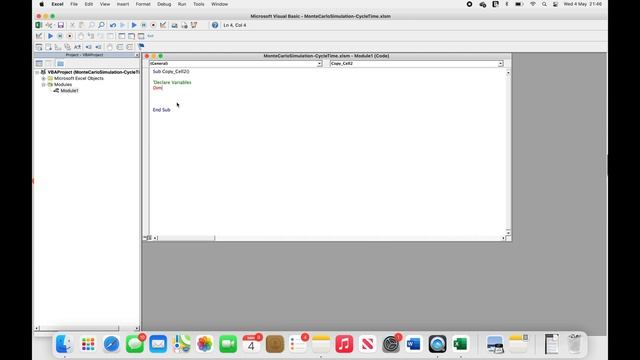Open the File menu
The width and height of the screenshot is (640, 360).
click(74, 4)
